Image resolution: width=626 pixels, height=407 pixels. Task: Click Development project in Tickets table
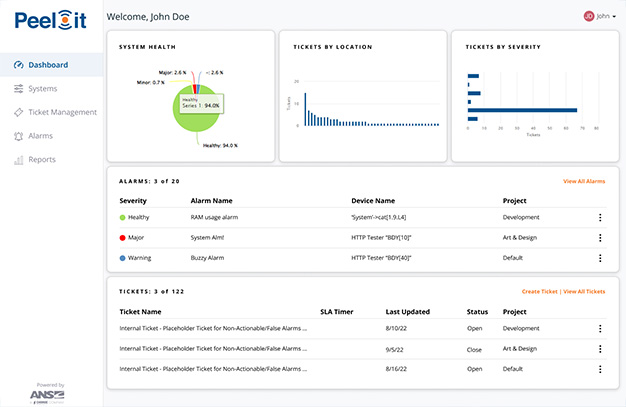(x=521, y=328)
